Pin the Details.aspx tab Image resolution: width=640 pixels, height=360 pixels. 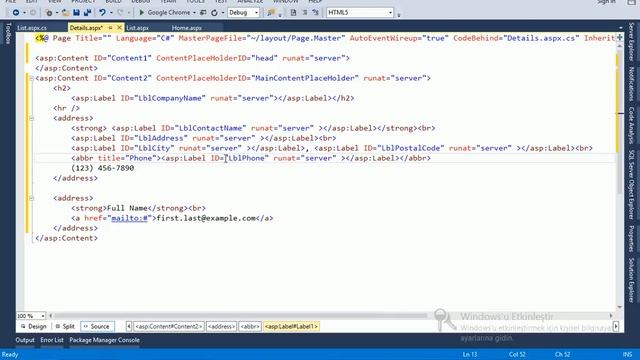click(x=110, y=28)
